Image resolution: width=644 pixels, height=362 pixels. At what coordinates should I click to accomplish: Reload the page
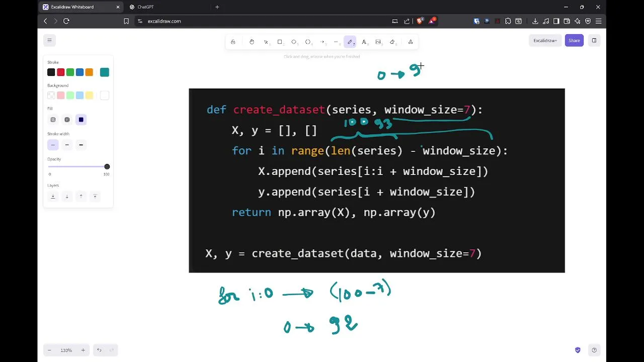pyautogui.click(x=66, y=21)
